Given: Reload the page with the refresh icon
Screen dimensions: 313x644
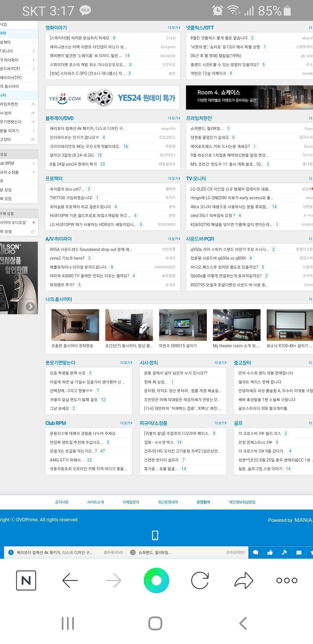Looking at the screenshot, I should 200,580.
